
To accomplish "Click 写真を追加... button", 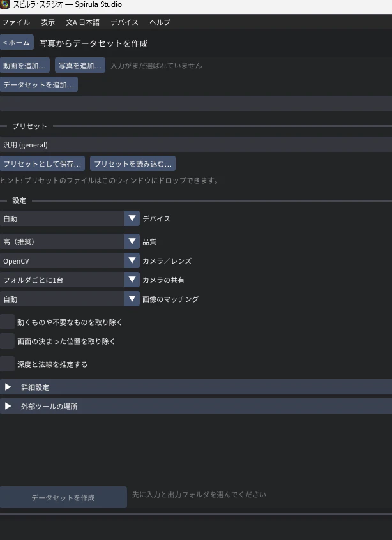I will [x=80, y=65].
